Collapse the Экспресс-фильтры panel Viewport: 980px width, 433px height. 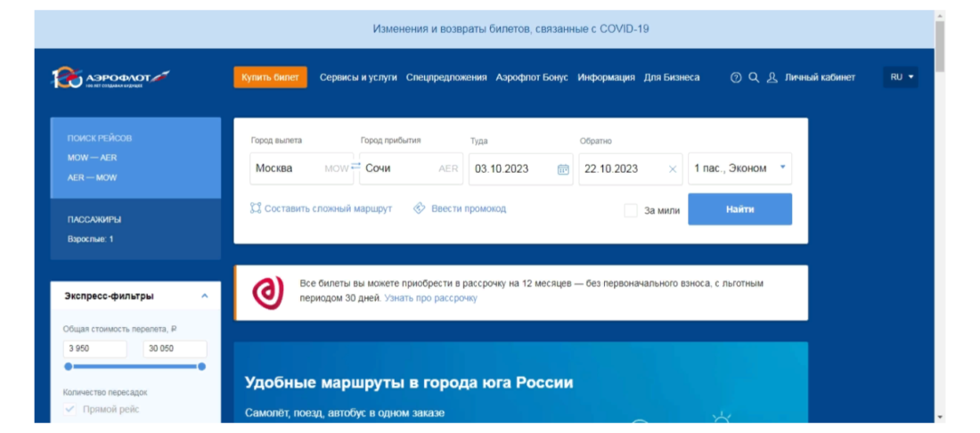click(204, 296)
